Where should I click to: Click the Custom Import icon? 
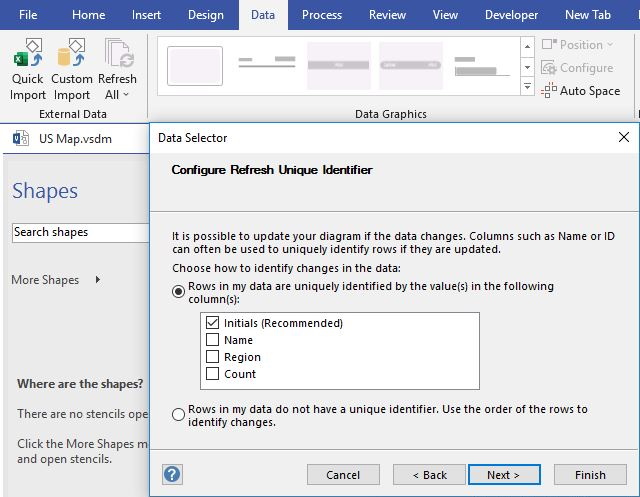coord(72,56)
